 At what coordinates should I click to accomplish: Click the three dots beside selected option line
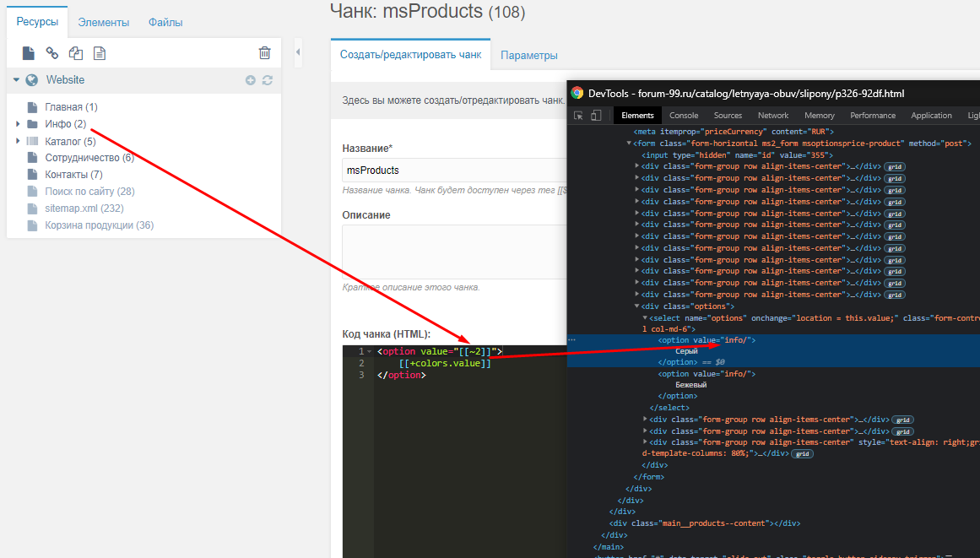pyautogui.click(x=571, y=340)
